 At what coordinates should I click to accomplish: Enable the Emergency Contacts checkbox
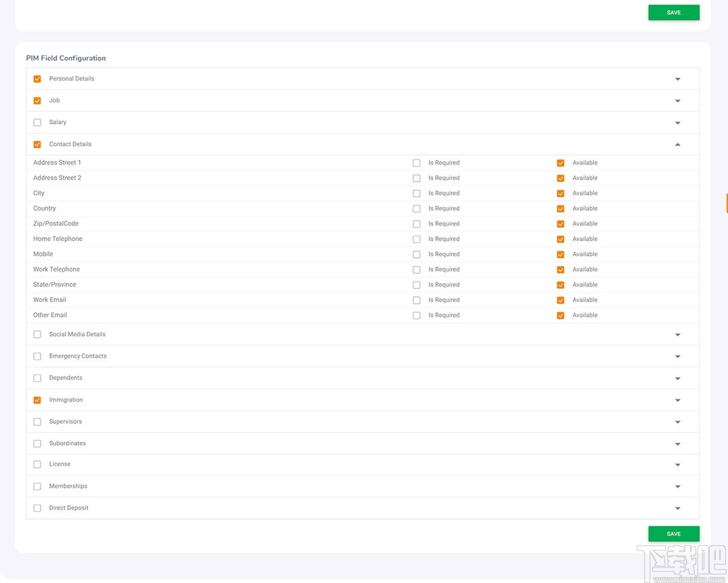pyautogui.click(x=37, y=356)
